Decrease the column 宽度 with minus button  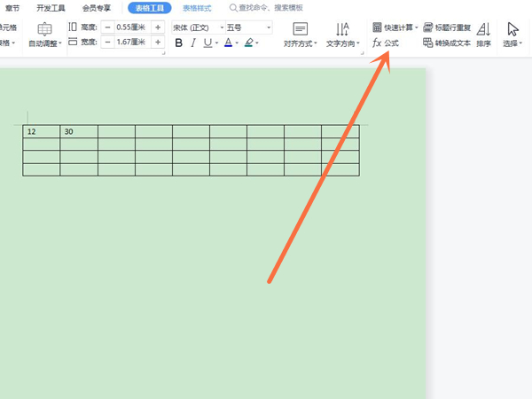click(108, 42)
